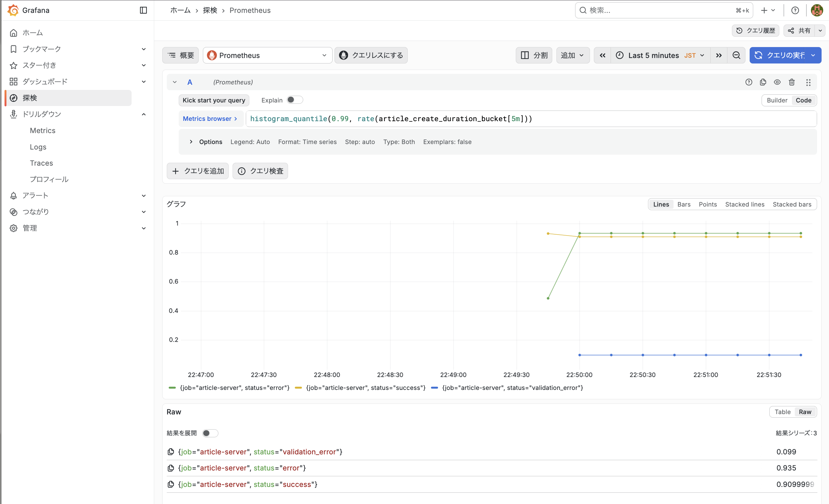Shift time range backward with double-left arrows
The width and height of the screenshot is (829, 504).
pos(602,55)
